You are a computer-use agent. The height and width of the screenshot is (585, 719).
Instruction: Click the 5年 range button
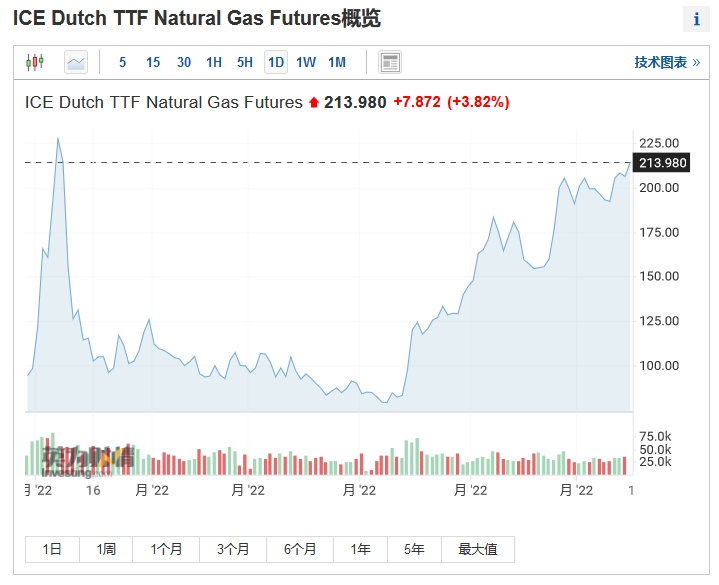tap(414, 549)
